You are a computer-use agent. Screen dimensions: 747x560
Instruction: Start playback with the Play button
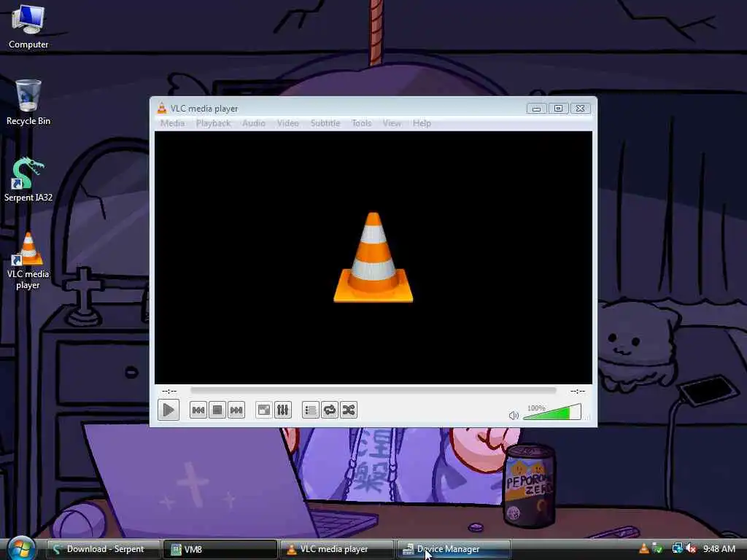[x=169, y=410]
